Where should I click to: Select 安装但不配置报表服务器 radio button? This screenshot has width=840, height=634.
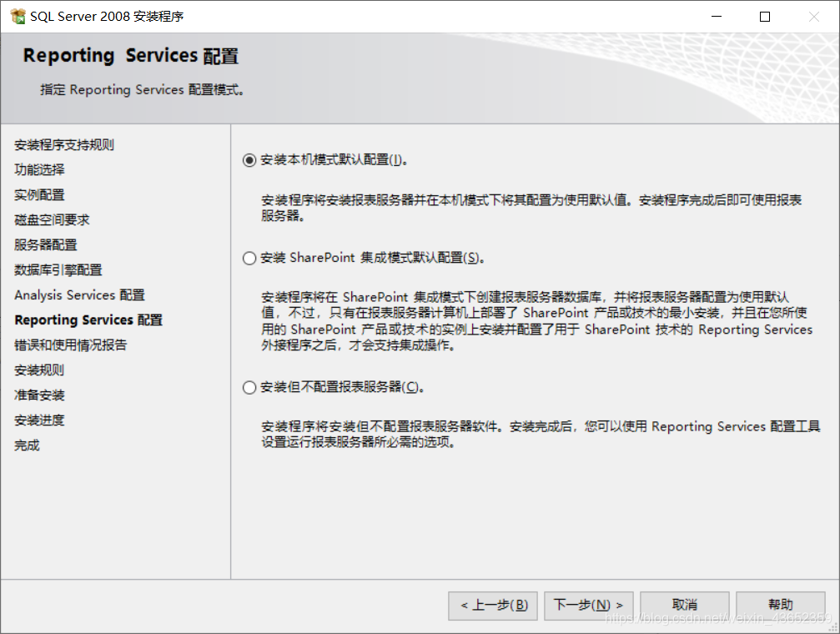tap(249, 387)
